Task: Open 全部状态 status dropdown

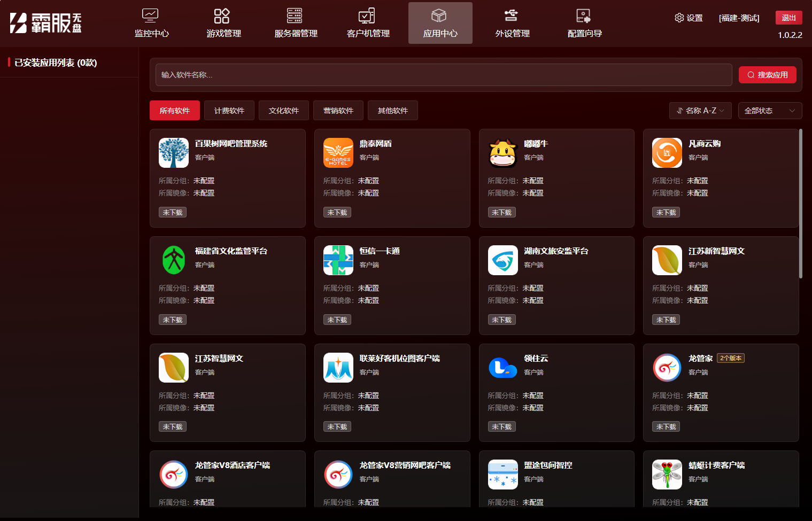Action: [x=770, y=111]
